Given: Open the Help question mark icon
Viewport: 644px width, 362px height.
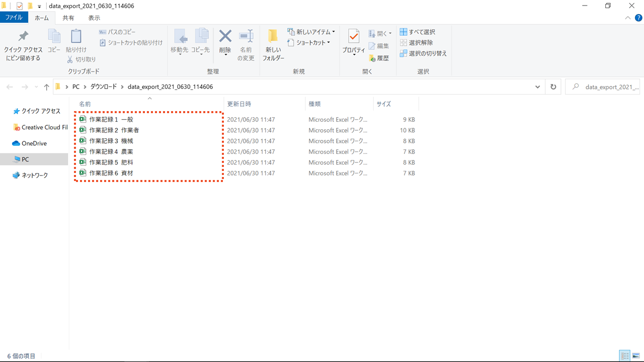Looking at the screenshot, I should [638, 18].
